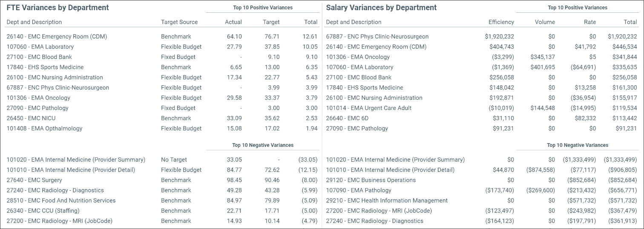Select the Target Source column header
This screenshot has width=644, height=229.
point(179,22)
